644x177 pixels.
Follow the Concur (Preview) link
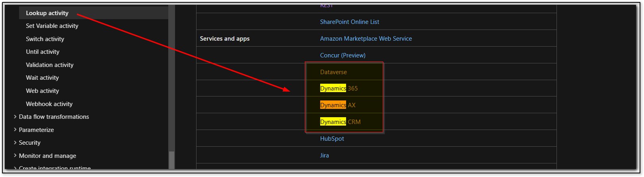(342, 55)
